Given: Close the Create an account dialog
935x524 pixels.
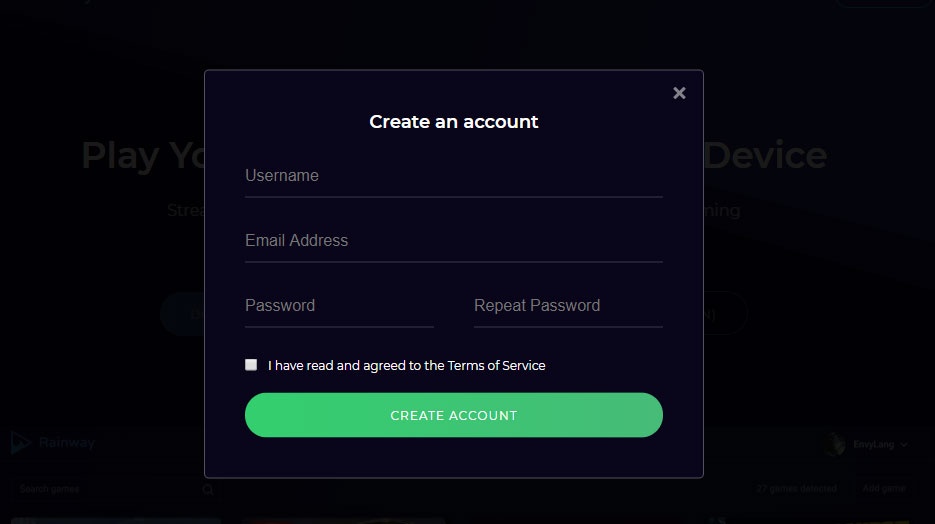Looking at the screenshot, I should (x=679, y=93).
